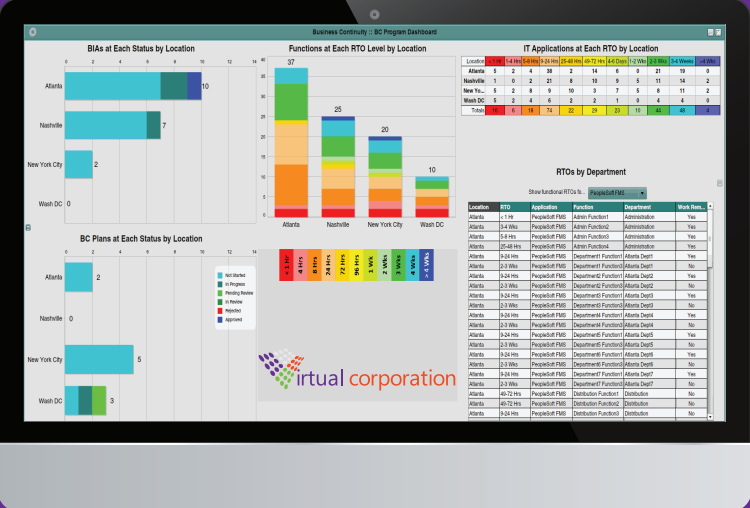The height and width of the screenshot is (508, 750).
Task: Sort table by the Department column header
Action: click(x=648, y=207)
